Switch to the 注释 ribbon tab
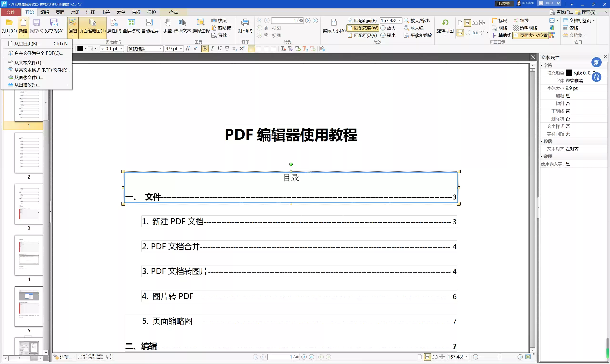The image size is (610, 364). [x=90, y=12]
